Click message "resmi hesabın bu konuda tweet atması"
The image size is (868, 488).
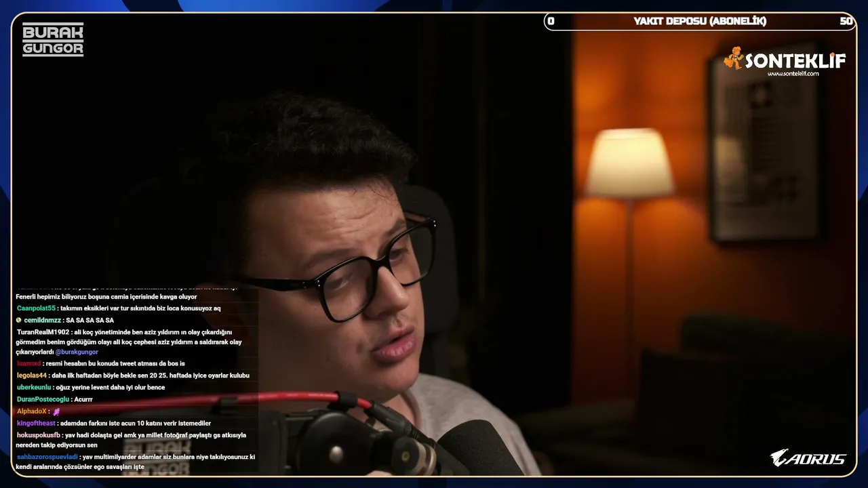(115, 364)
